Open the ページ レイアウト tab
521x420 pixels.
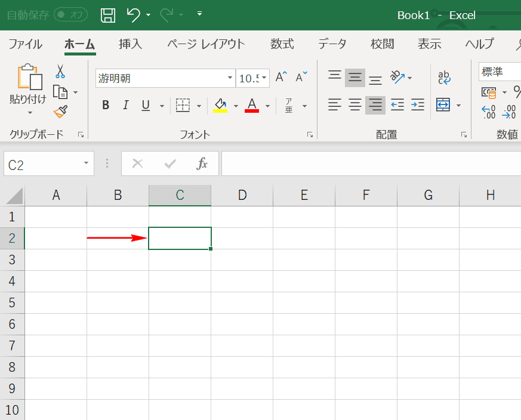(x=206, y=44)
